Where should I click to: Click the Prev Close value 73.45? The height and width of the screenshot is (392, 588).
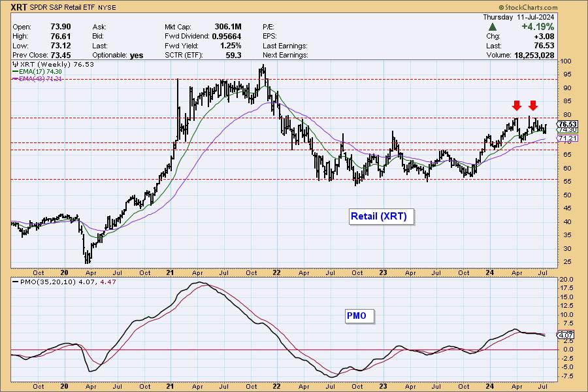point(60,55)
